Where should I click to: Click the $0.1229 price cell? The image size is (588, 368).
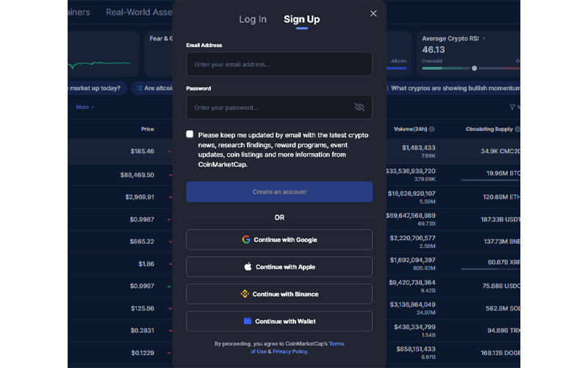pyautogui.click(x=143, y=353)
